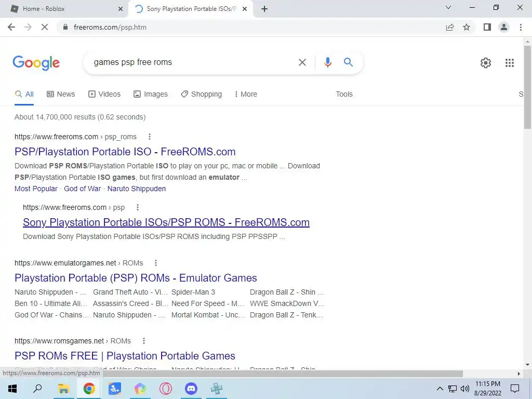Image resolution: width=532 pixels, height=399 pixels.
Task: Select the Shopping results tab
Action: [x=201, y=95]
